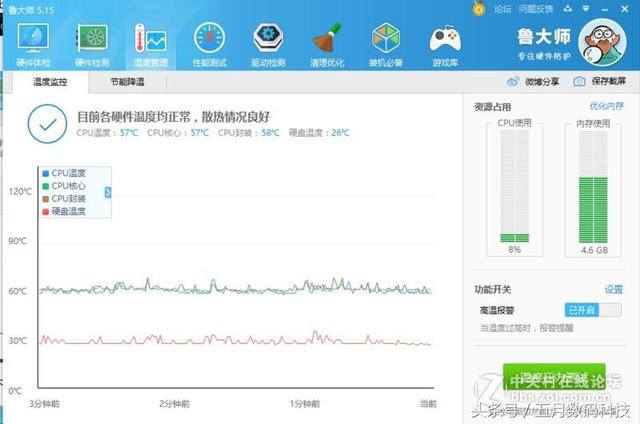Click the 8% CPU usage value
640x424 pixels.
point(515,249)
